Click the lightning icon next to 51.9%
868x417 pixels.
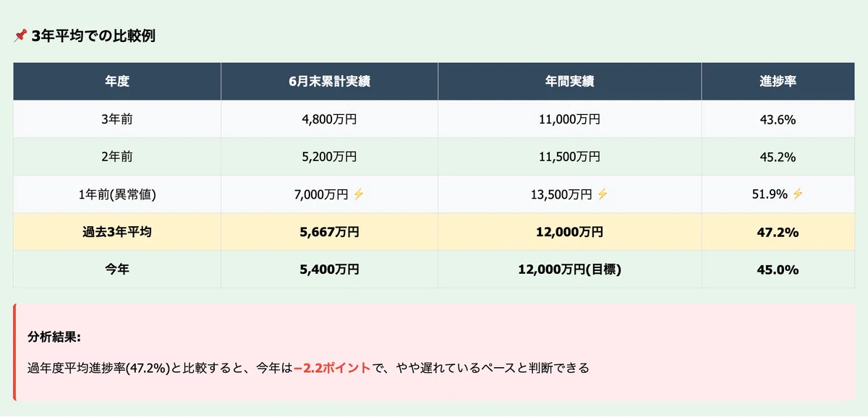point(797,194)
